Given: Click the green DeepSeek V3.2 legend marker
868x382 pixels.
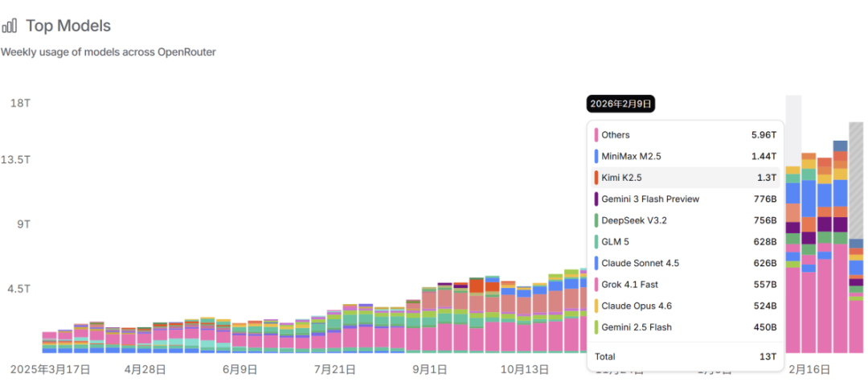Looking at the screenshot, I should coord(596,220).
